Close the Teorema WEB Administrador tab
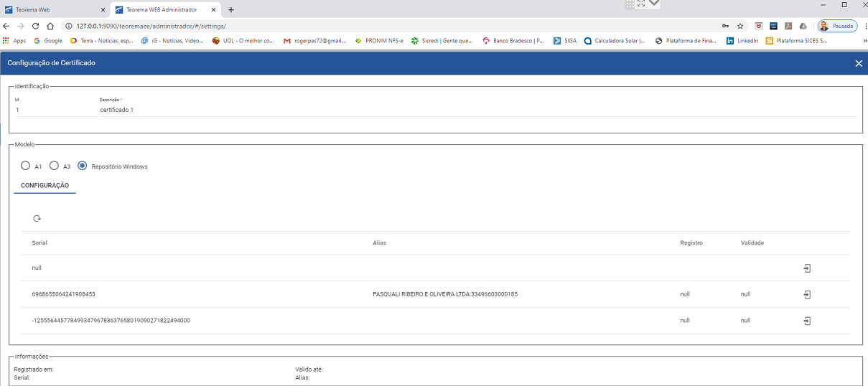Viewport: 868px width, 386px height. coord(213,10)
